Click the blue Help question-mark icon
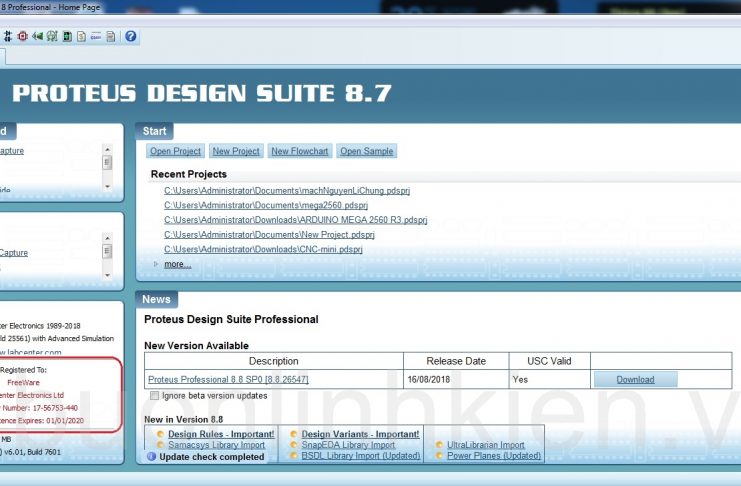This screenshot has height=486, width=741. (x=131, y=36)
